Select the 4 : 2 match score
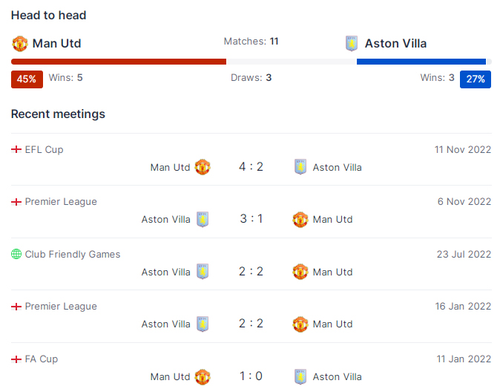Image resolution: width=500 pixels, height=392 pixels. (251, 167)
